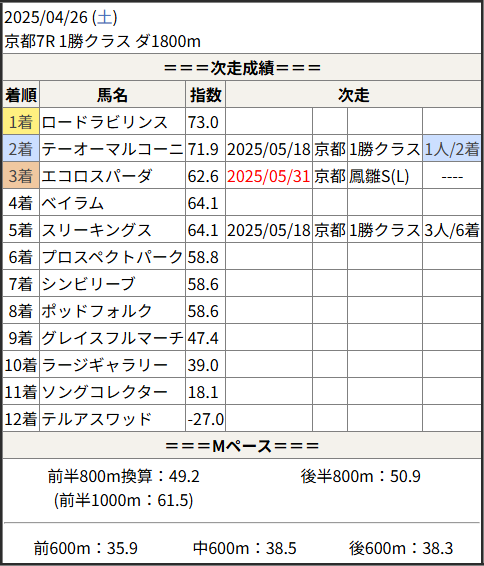Select テーオーマルコーニ in the 2着 row
The width and height of the screenshot is (484, 566).
[x=112, y=149]
